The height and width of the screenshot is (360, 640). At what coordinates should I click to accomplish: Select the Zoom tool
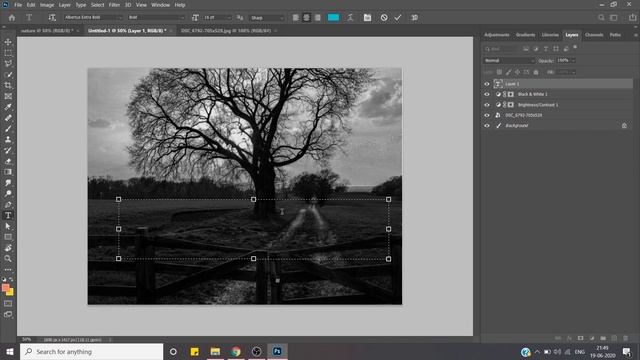[8, 258]
